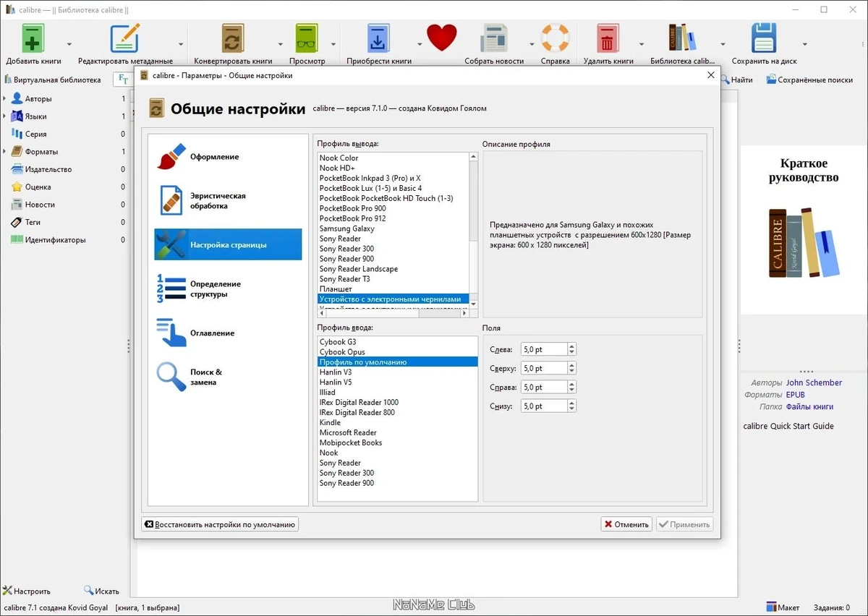Open the Оформление brush section

pyautogui.click(x=228, y=157)
